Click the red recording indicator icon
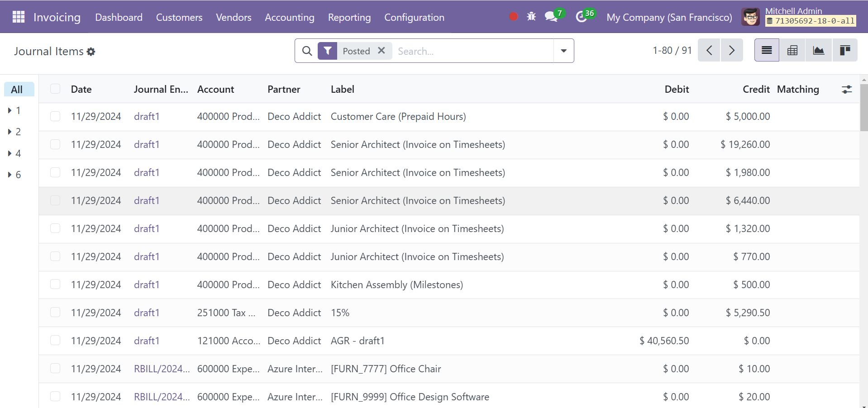 click(513, 17)
